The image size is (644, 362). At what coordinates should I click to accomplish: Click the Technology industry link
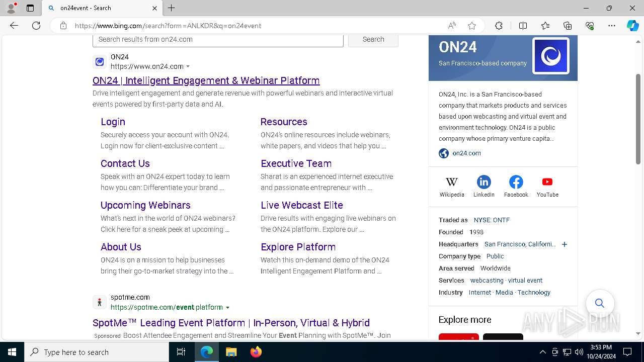click(x=534, y=293)
